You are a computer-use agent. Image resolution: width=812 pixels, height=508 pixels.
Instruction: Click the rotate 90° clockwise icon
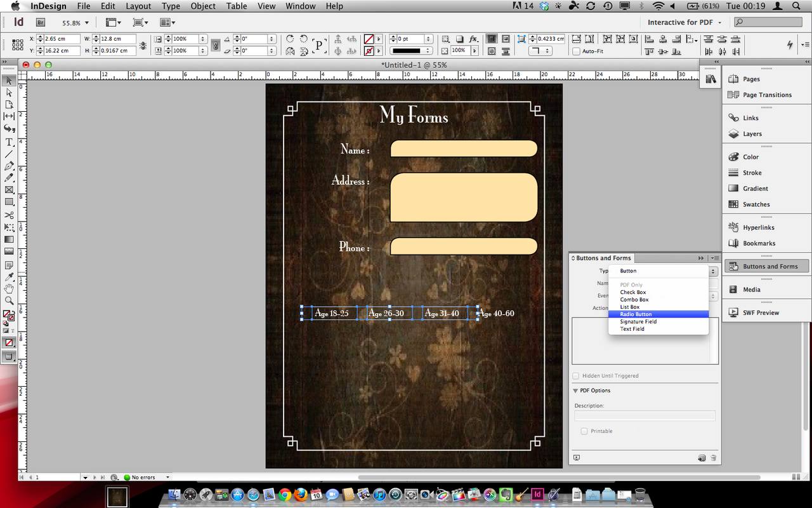tap(290, 39)
